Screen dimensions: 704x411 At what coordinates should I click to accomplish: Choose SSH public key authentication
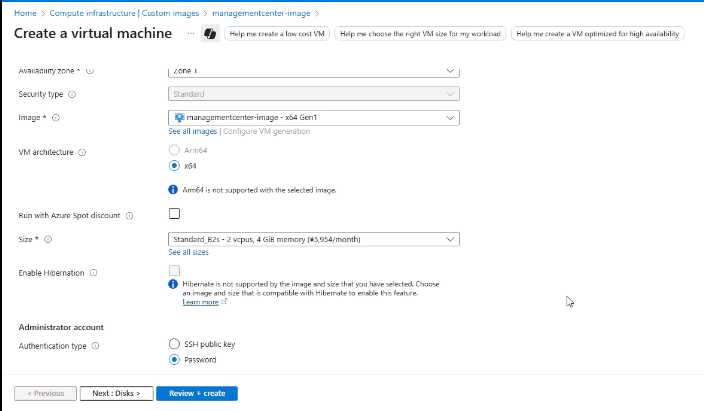pos(174,344)
